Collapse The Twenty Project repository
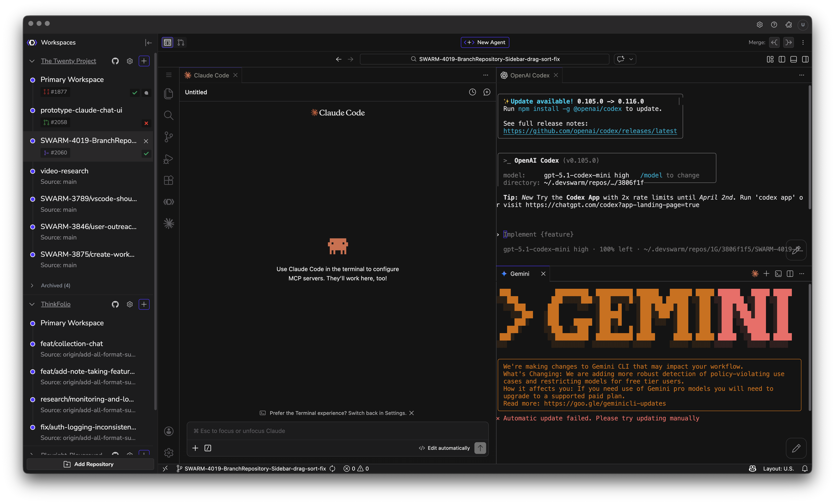 [x=32, y=61]
